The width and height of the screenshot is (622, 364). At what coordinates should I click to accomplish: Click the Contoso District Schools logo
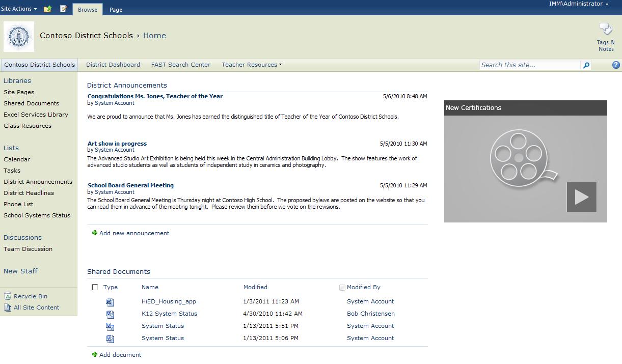coord(19,37)
